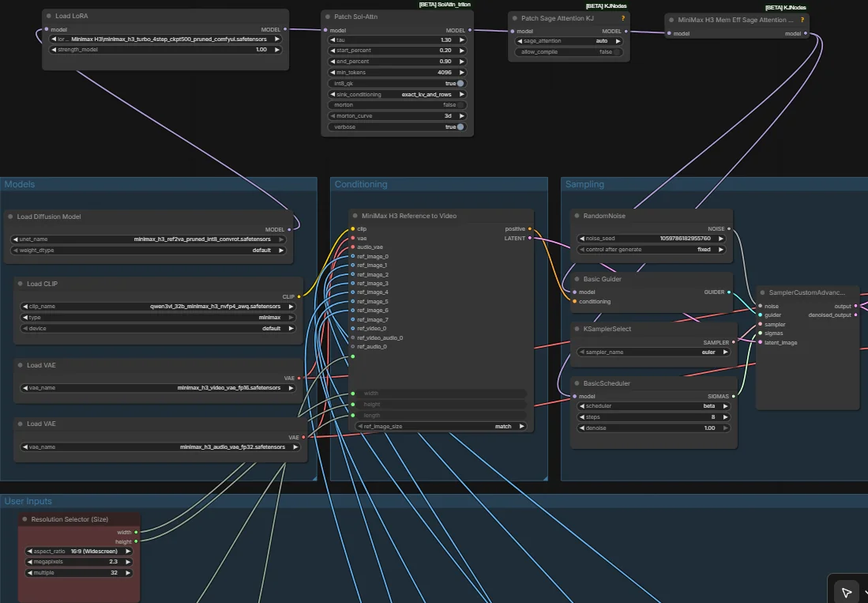
Task: Open the audio VAE vae_name dropdown
Action: 160,447
